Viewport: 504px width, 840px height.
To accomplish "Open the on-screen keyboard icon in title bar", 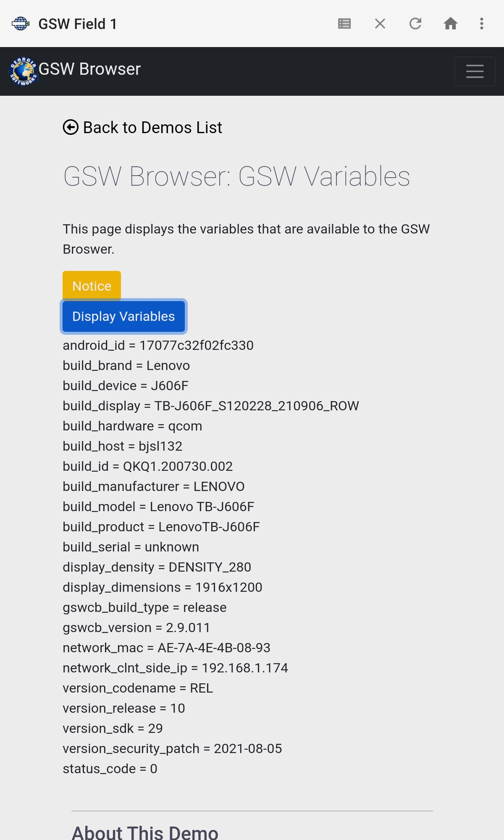I will pos(344,24).
